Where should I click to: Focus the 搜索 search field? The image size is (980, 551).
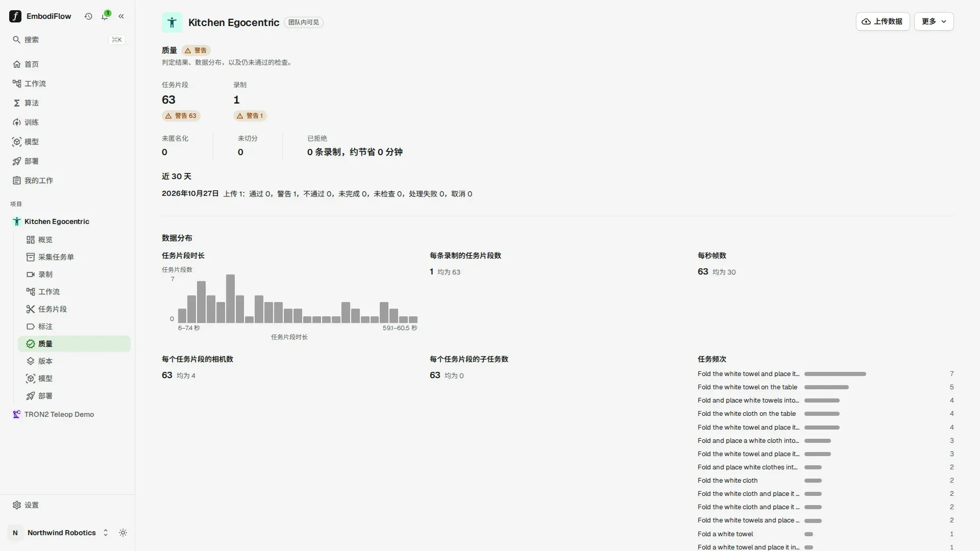pyautogui.click(x=67, y=40)
